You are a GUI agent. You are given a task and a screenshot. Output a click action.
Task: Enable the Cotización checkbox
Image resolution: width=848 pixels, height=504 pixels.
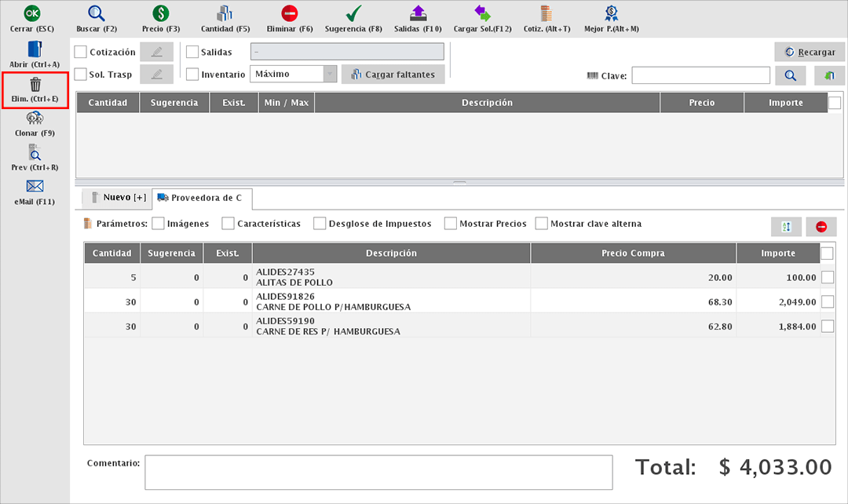tap(81, 52)
